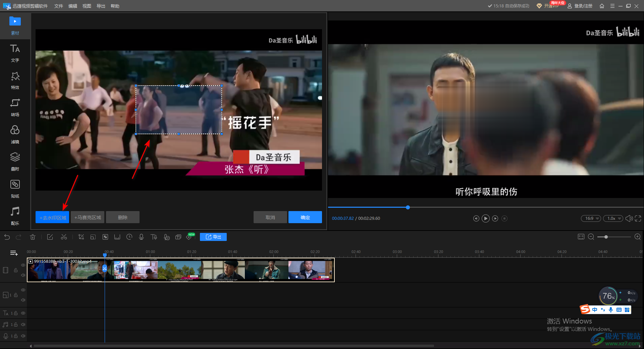Click the text-to-speech icon

click(154, 237)
